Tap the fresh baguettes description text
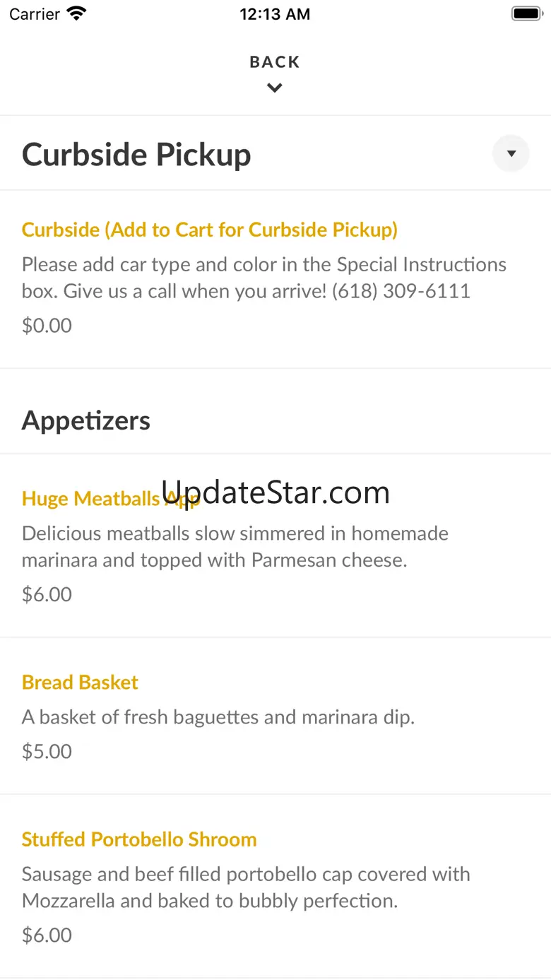The image size is (551, 980). click(x=218, y=717)
